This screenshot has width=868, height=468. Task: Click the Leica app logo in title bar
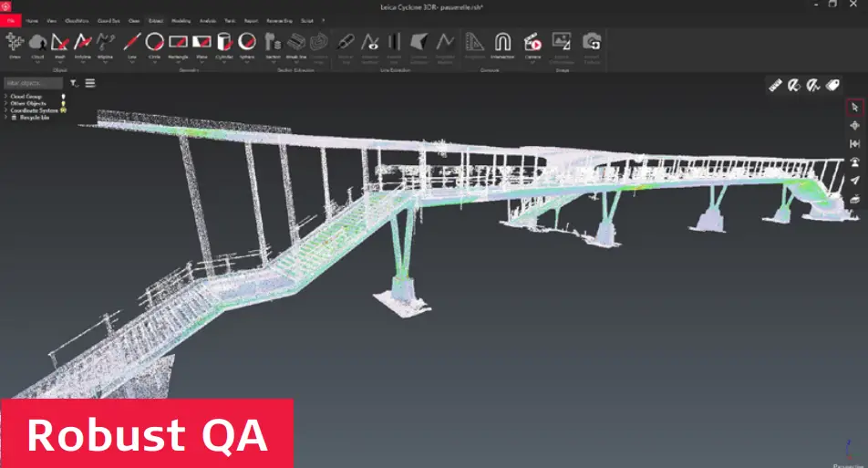[6, 6]
